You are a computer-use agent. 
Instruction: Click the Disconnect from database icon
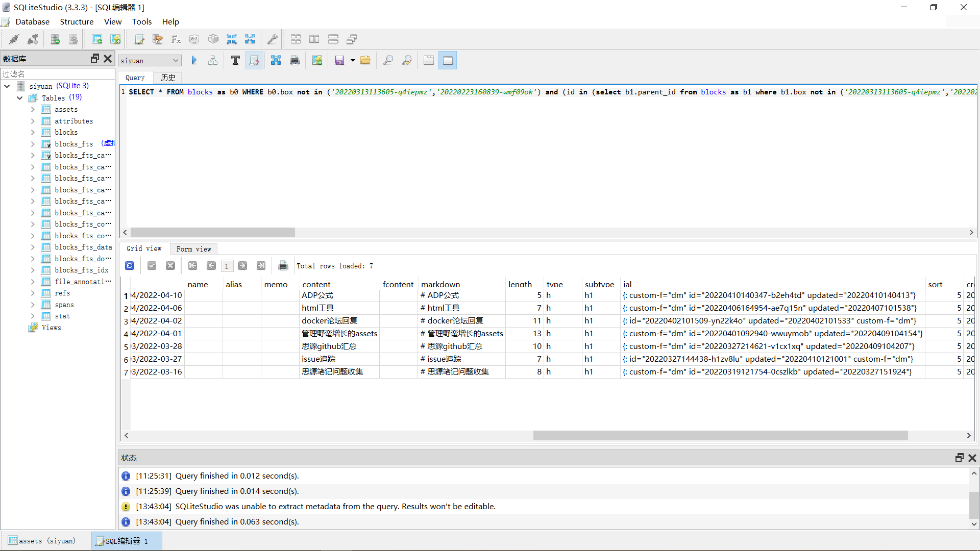coord(33,39)
